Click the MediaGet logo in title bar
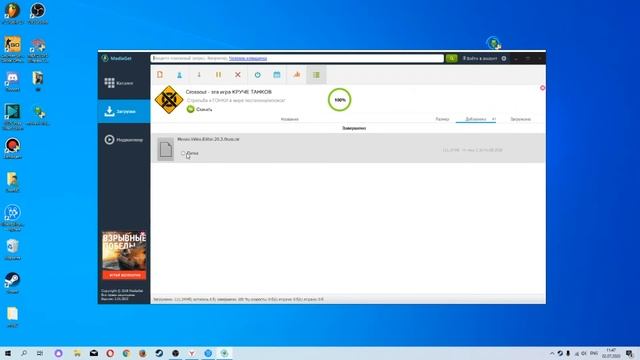640x360 pixels. pos(117,58)
